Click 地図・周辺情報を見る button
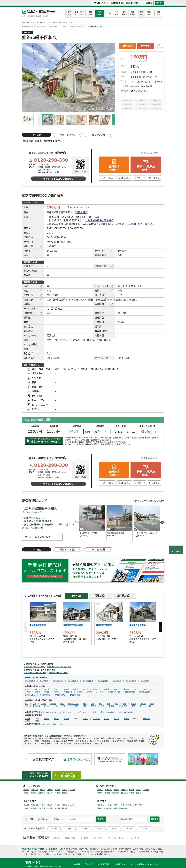186x868 pixels. click(x=42, y=537)
